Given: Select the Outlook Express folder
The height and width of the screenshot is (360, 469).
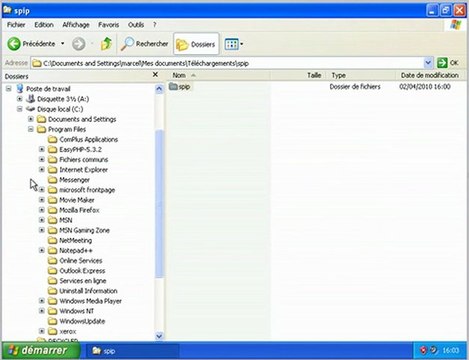Looking at the screenshot, I should [x=76, y=271].
